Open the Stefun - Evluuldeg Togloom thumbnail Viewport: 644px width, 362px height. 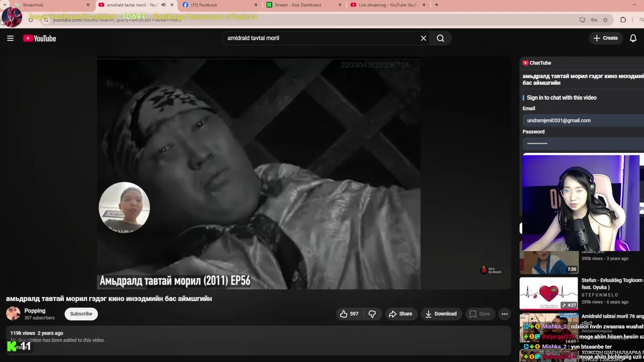point(548,293)
